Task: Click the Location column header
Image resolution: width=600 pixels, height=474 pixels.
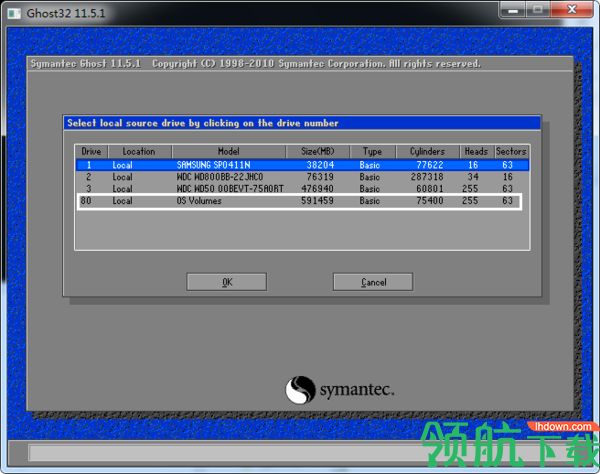Action: [139, 151]
